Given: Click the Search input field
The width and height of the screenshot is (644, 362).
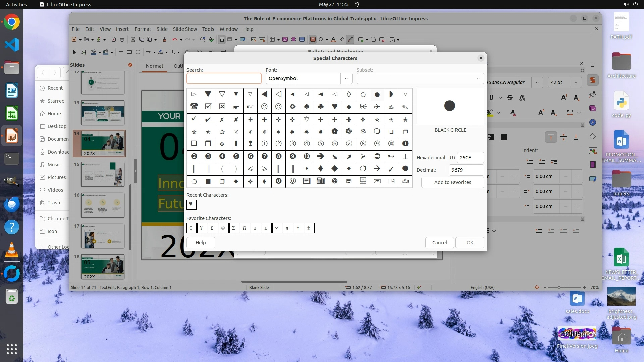Looking at the screenshot, I should pos(224,78).
